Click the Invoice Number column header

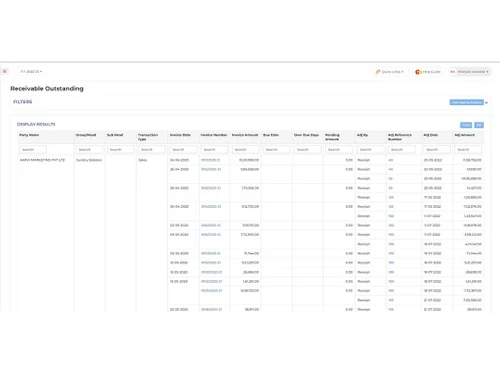(214, 135)
